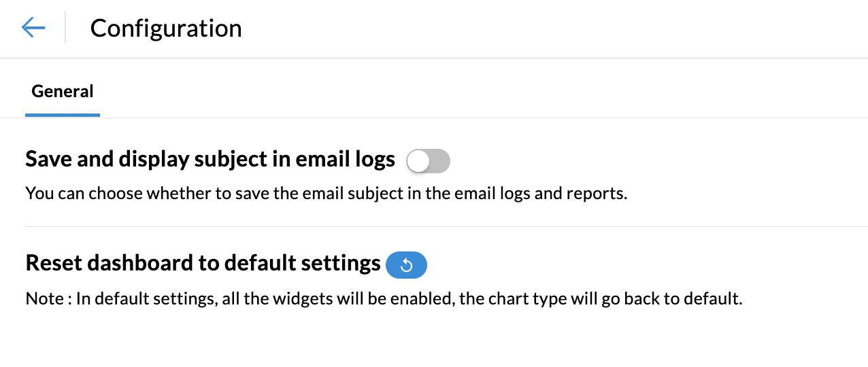Click the default settings note text
Viewport: 868px width, 367px height.
click(x=384, y=298)
